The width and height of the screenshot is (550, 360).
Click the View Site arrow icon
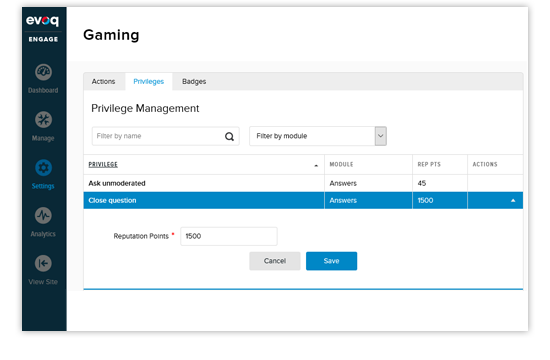(43, 263)
